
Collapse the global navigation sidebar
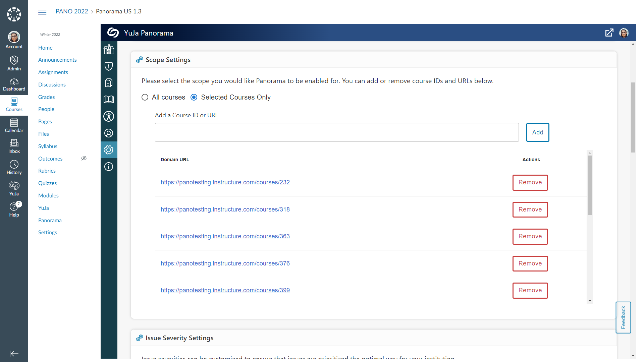point(14,354)
